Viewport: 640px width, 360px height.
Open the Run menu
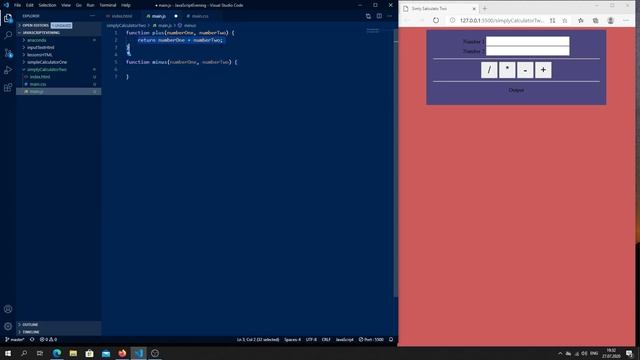pos(91,5)
